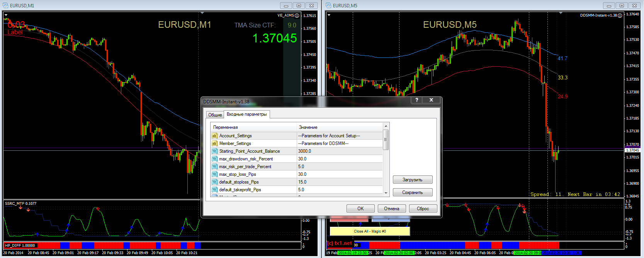Click the smiley icon next to VE_AIMS
The height and width of the screenshot is (258, 644).
pyautogui.click(x=297, y=15)
